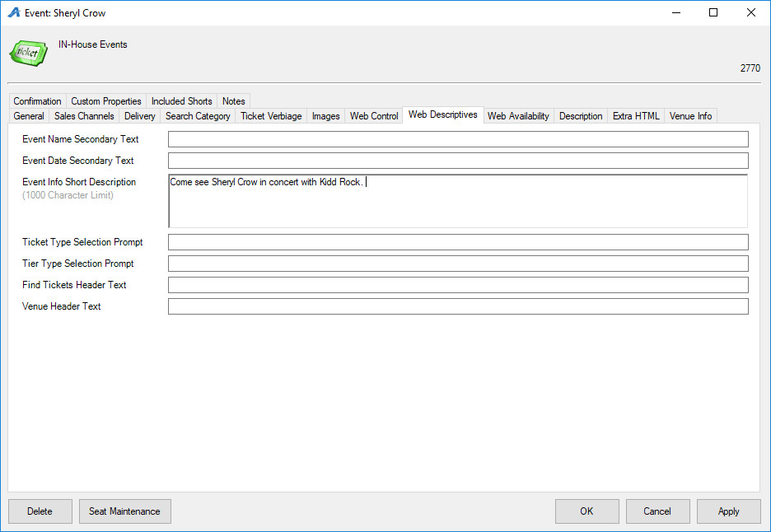This screenshot has height=532, width=771.
Task: Click the 'Event: Sheryl Crow' window title
Action: (65, 13)
